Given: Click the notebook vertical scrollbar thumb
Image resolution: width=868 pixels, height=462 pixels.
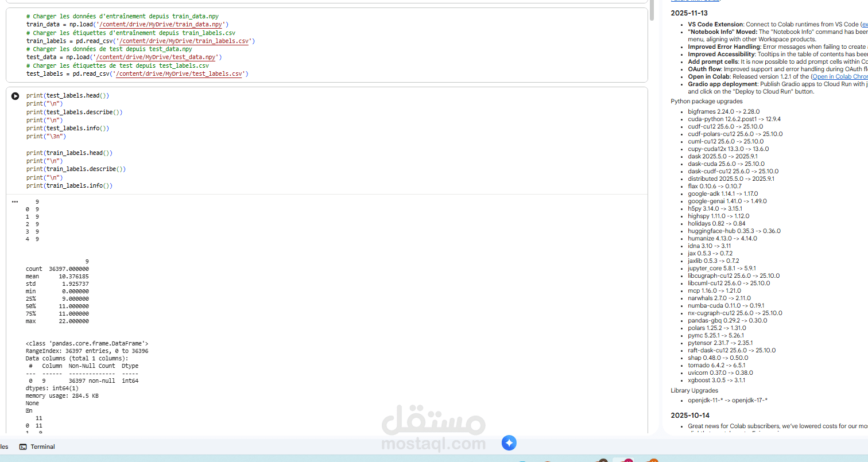Looking at the screenshot, I should 652,10.
